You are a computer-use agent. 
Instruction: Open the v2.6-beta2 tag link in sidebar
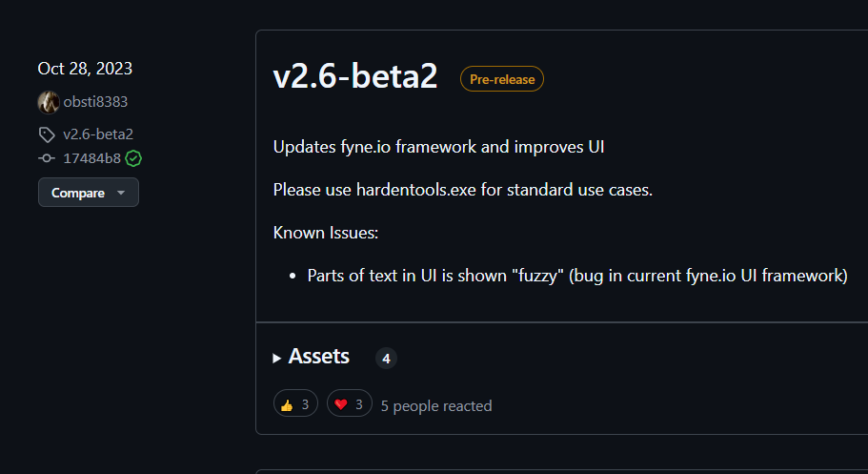pos(98,134)
